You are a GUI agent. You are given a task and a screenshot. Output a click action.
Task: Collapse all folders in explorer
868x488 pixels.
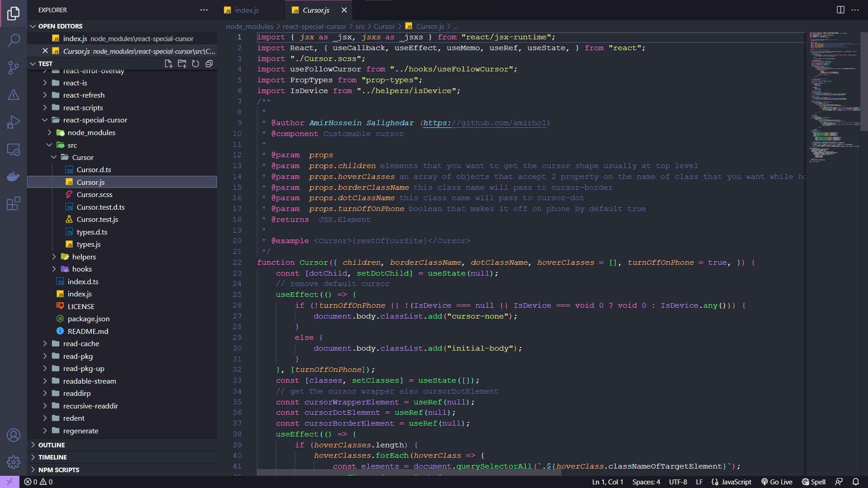[x=209, y=64]
